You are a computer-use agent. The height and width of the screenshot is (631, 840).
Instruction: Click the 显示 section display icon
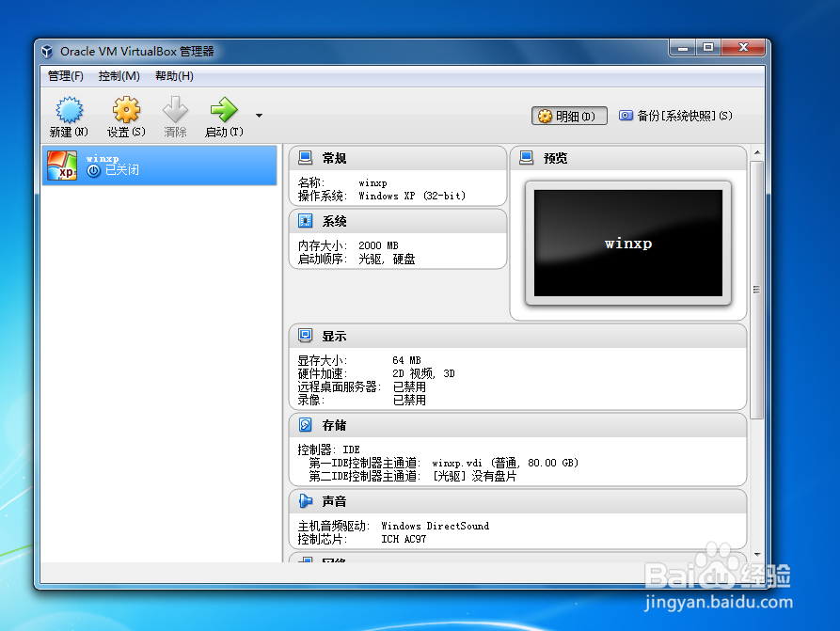click(306, 336)
